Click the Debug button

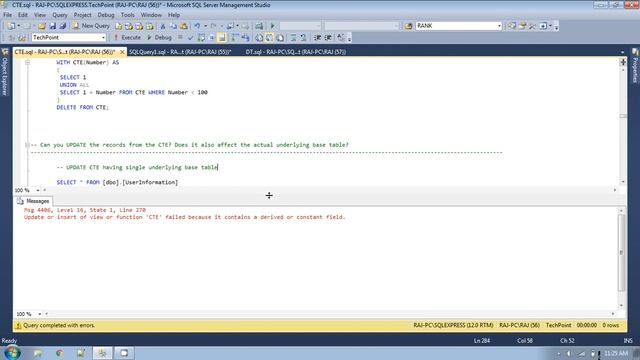159,38
